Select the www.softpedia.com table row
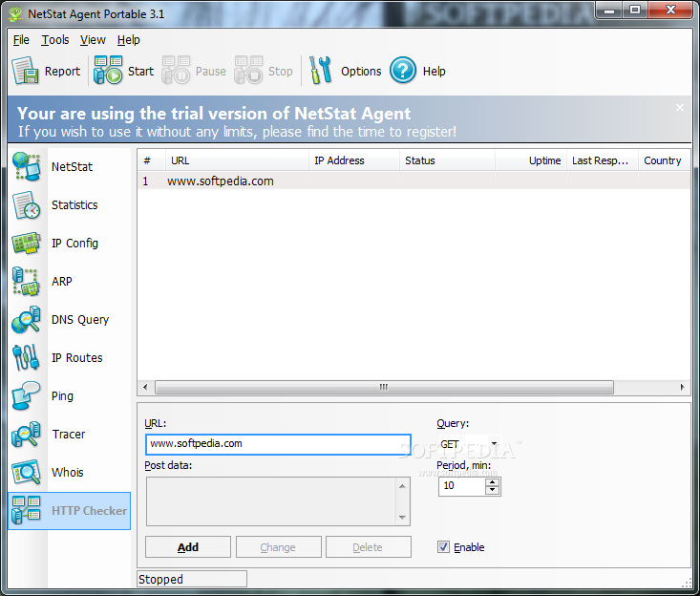The image size is (700, 596). (414, 181)
